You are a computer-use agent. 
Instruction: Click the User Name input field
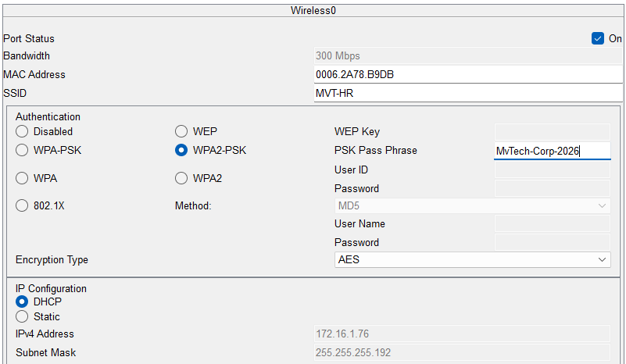(553, 223)
